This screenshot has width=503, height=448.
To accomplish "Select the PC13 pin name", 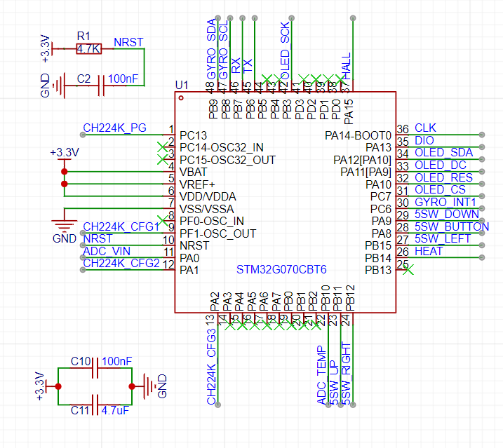I will pyautogui.click(x=193, y=135).
